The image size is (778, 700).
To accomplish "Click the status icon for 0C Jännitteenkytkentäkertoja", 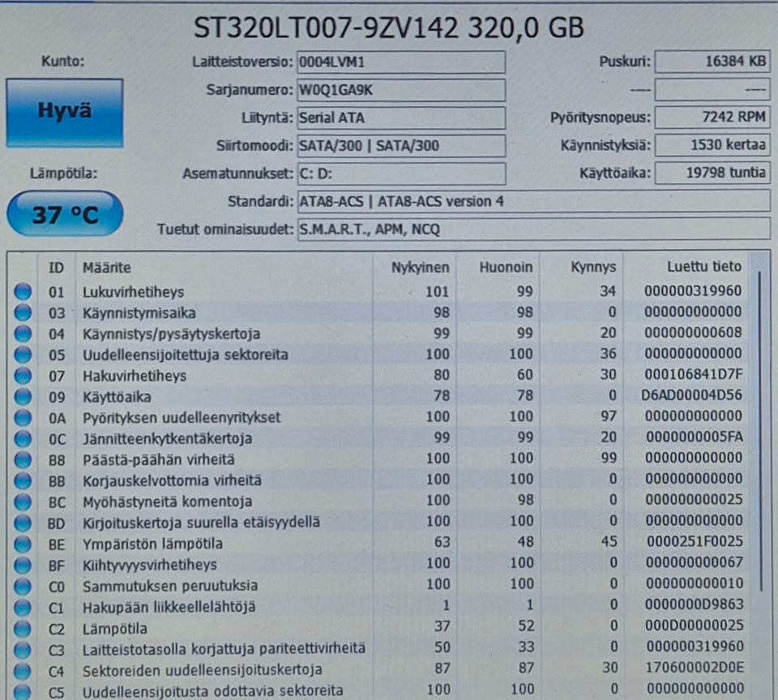I will click(x=23, y=438).
